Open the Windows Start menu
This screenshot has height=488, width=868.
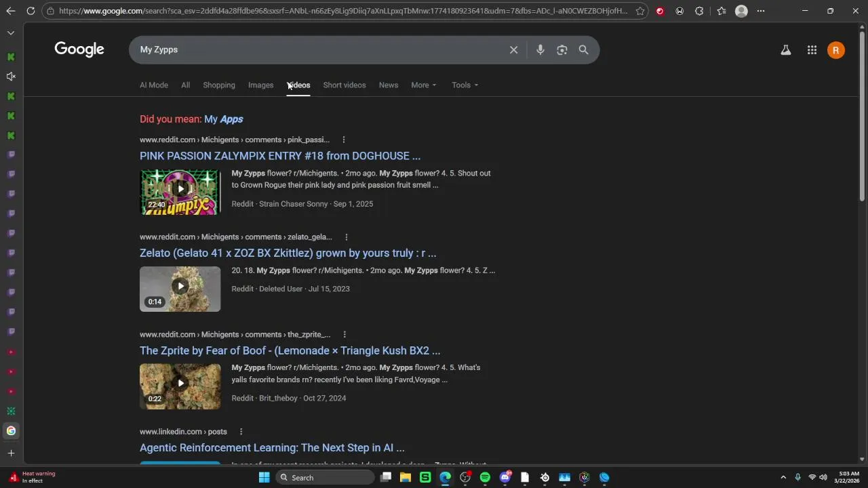click(264, 477)
